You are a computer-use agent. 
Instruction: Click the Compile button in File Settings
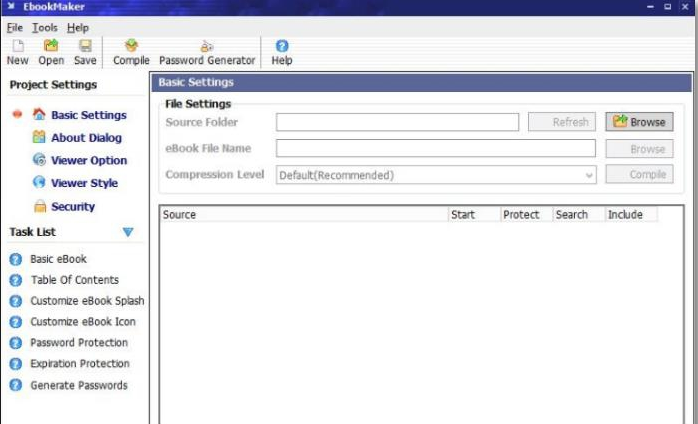click(639, 175)
